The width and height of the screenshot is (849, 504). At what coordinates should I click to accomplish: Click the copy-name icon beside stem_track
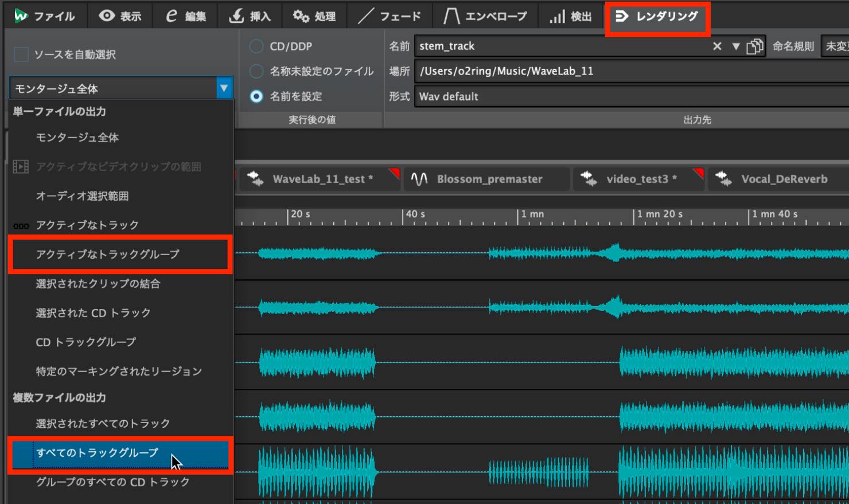click(755, 46)
